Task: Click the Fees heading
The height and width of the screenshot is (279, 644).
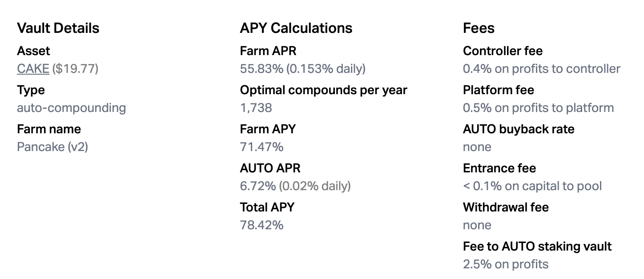Action: click(x=479, y=28)
